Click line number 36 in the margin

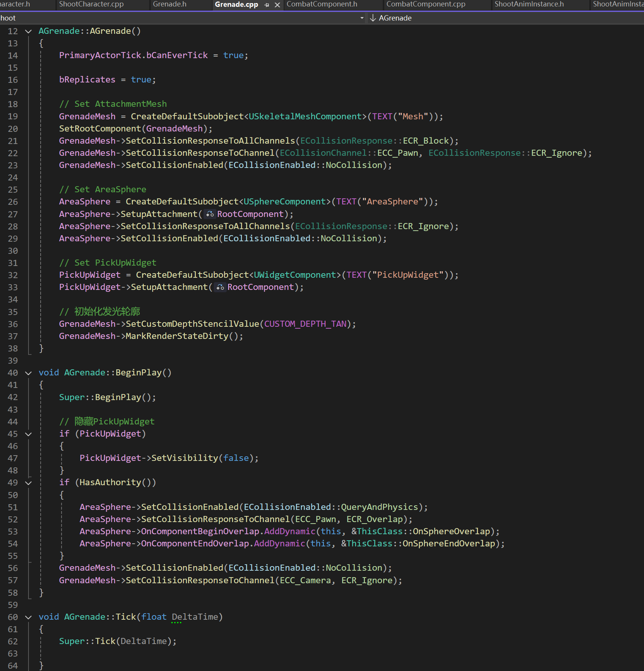tap(13, 324)
